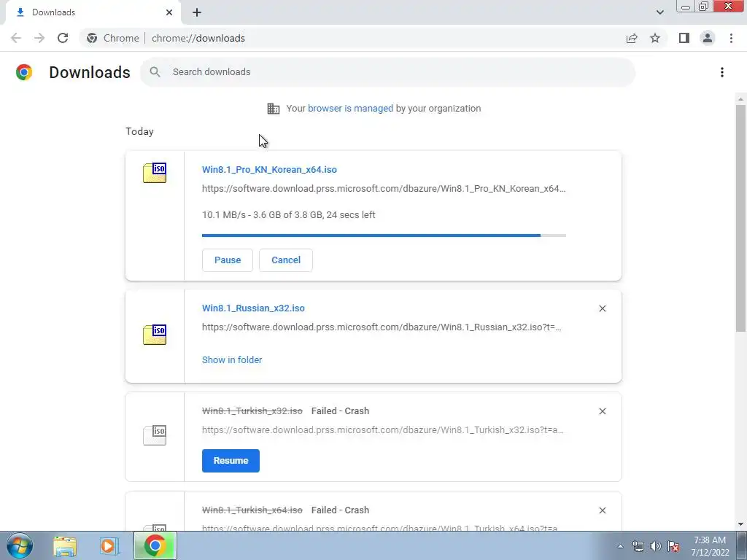Open the share this page icon

(x=632, y=38)
